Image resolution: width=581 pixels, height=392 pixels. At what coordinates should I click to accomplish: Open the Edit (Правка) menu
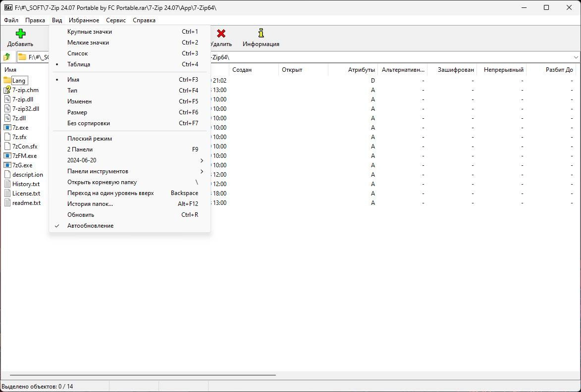coord(35,20)
